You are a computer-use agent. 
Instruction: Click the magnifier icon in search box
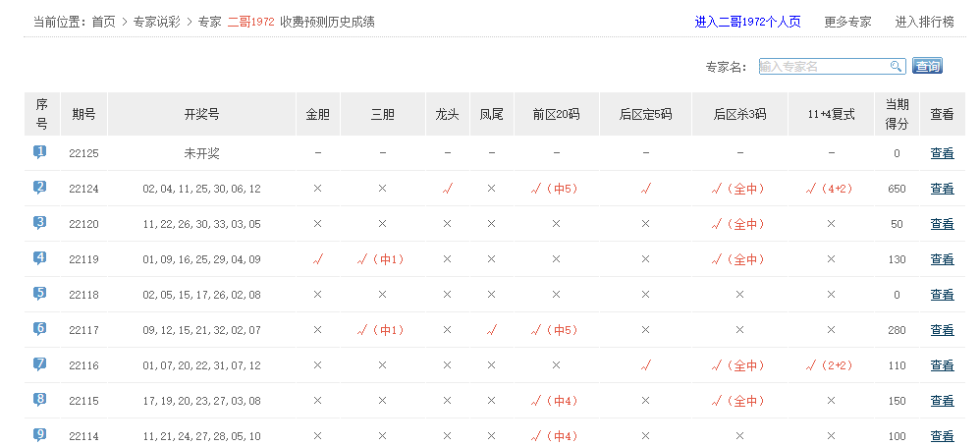(896, 67)
